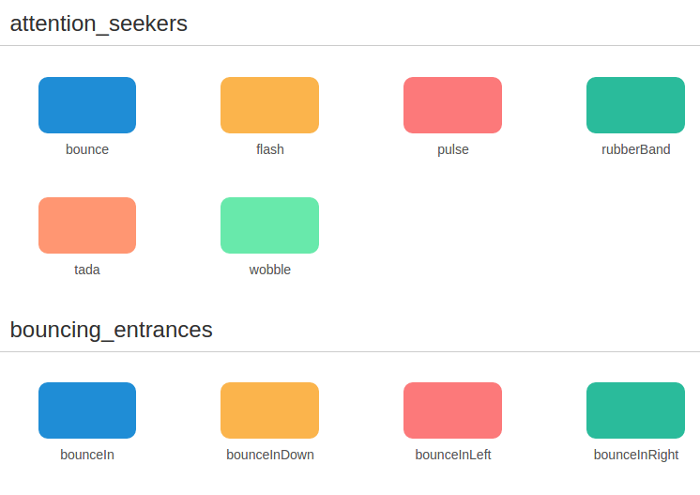Click the green bounceInRight box
Viewport: 700px width, 495px height.
(636, 410)
